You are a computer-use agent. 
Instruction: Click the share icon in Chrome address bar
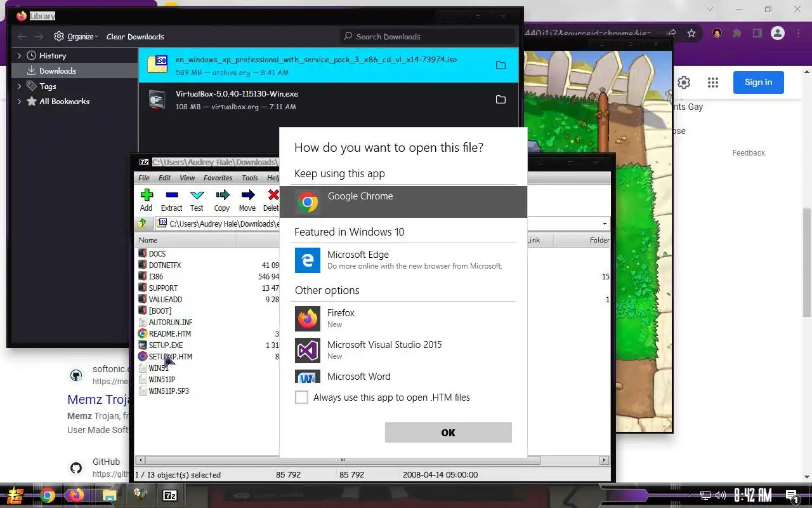coord(672,34)
